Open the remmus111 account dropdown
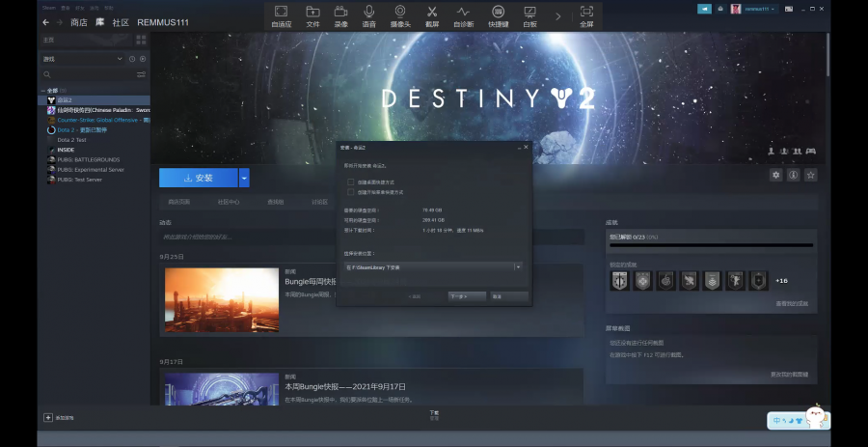 tap(754, 9)
